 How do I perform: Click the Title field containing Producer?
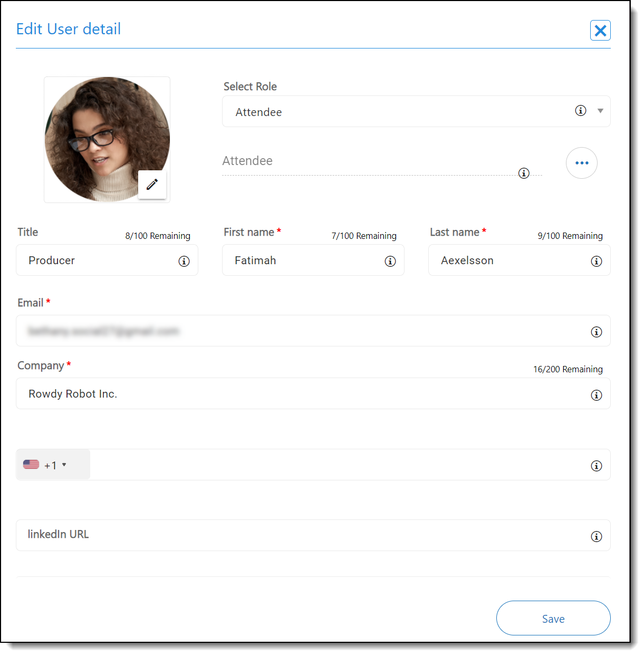tap(107, 260)
